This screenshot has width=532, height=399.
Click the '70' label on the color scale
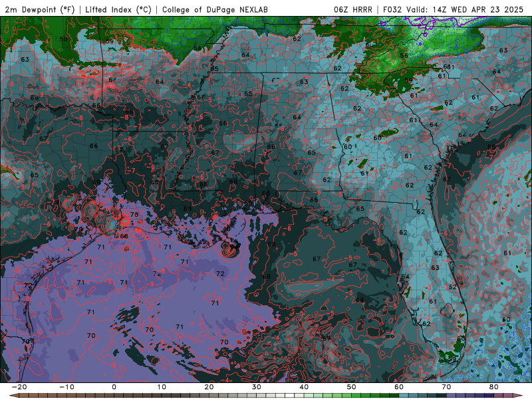click(x=446, y=387)
